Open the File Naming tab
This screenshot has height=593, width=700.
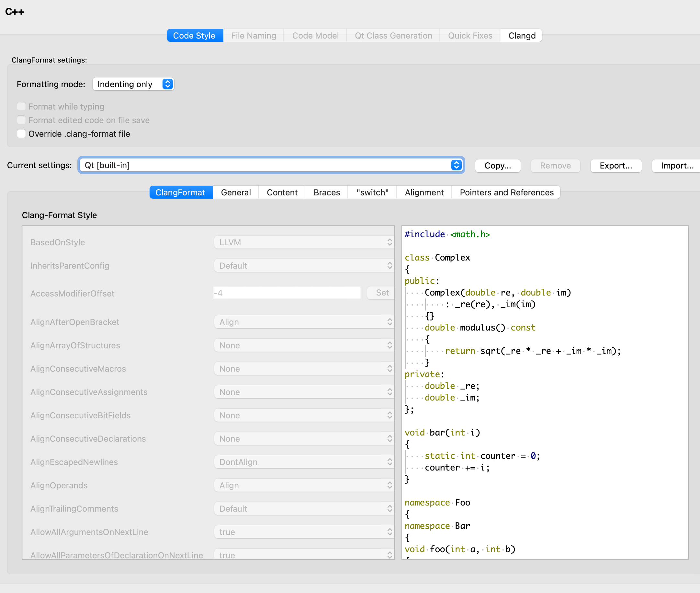254,36
